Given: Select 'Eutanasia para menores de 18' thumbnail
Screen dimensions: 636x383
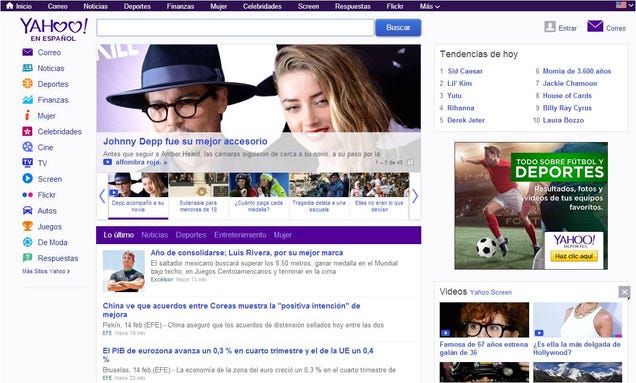Looking at the screenshot, I should 198,196.
